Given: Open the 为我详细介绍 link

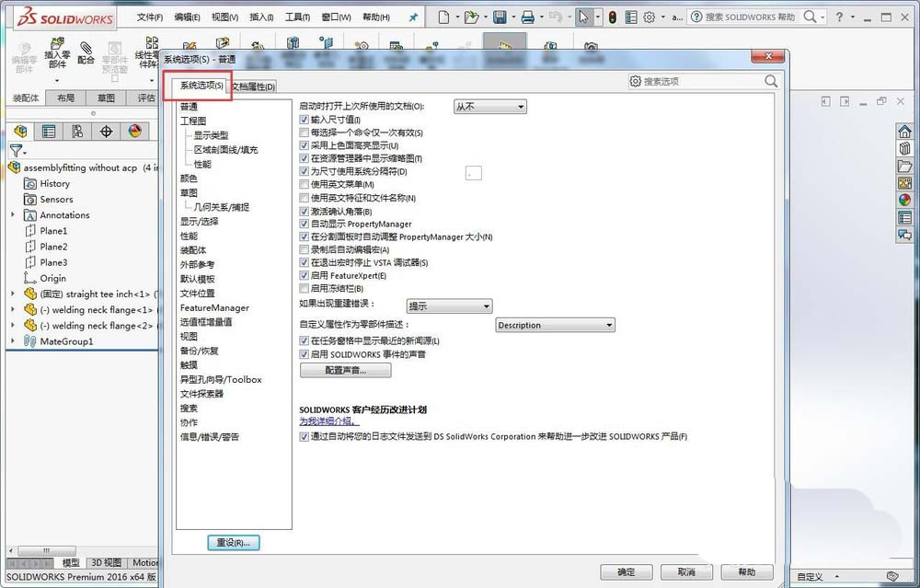Looking at the screenshot, I should pyautogui.click(x=329, y=421).
